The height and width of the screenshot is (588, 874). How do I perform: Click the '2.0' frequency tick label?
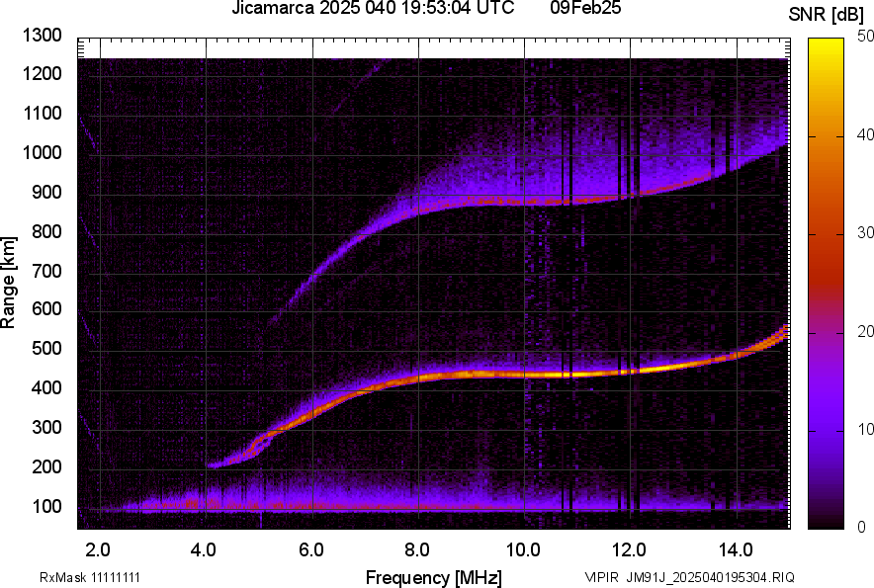pyautogui.click(x=98, y=549)
